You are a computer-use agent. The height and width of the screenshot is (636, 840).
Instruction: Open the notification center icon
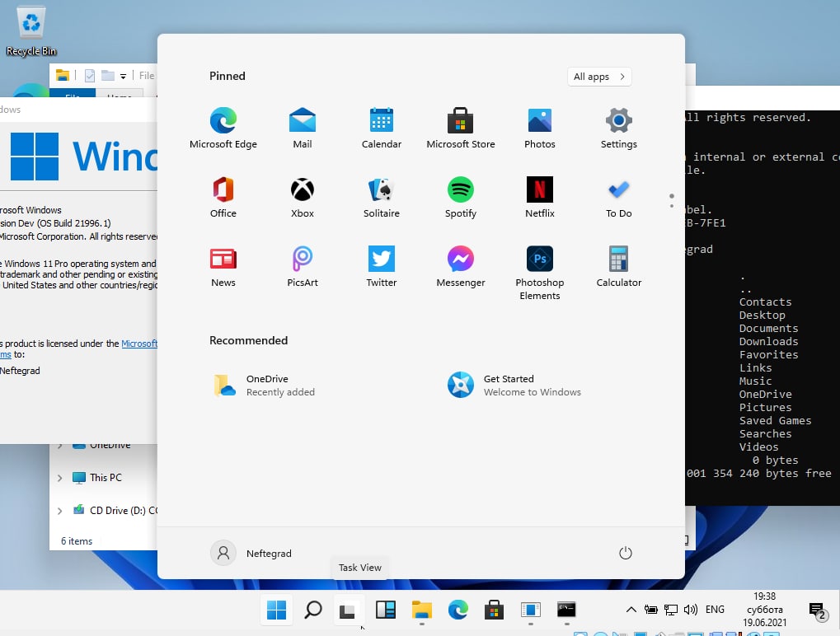click(x=817, y=610)
